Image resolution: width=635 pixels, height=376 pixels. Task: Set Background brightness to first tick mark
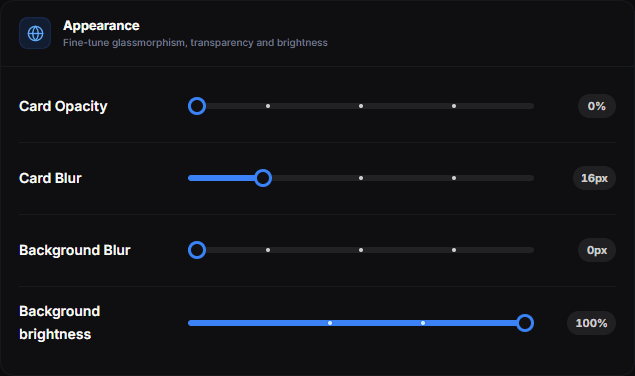click(330, 323)
